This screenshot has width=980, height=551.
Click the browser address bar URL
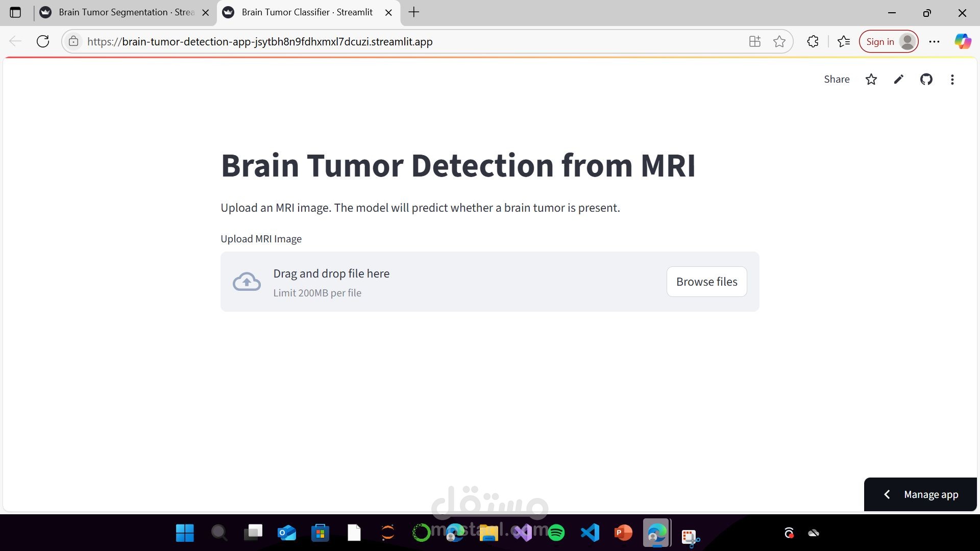(260, 41)
